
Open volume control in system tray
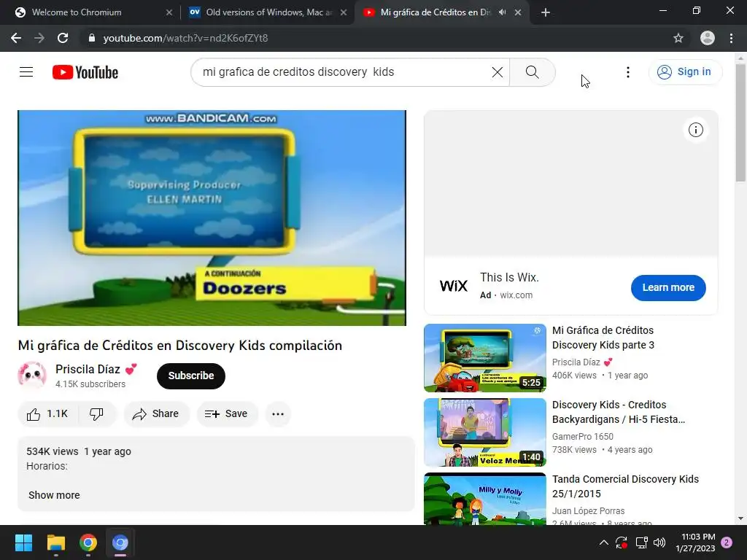659,542
